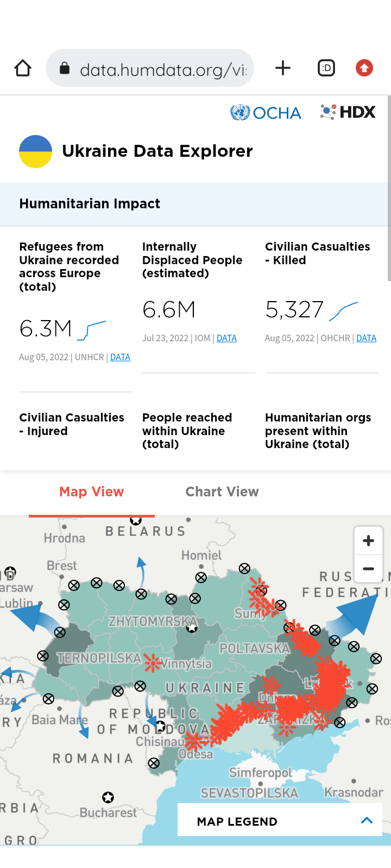Screen dimensions: 391x868
Task: Click the refugees trend sparkline
Action: click(91, 330)
